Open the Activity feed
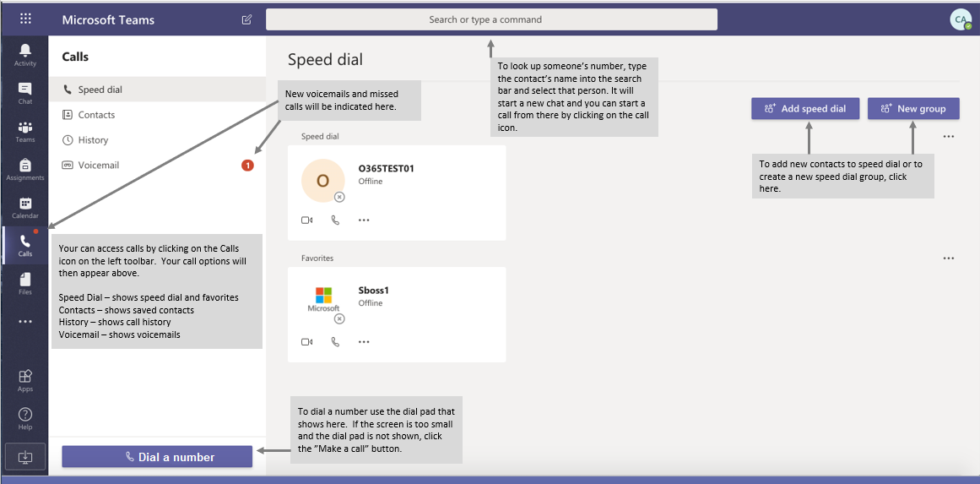Screen dimensions: 980x484 tap(25, 55)
